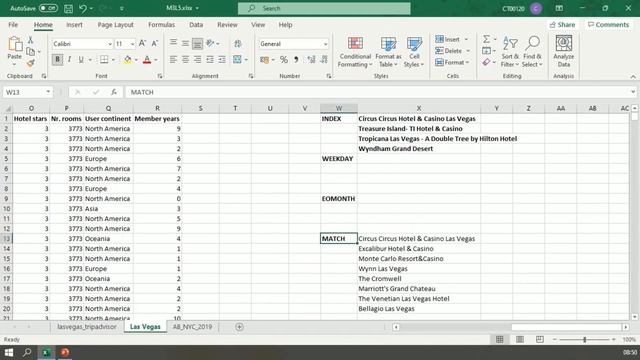The height and width of the screenshot is (360, 640).
Task: Toggle AutoSave switch
Action: 48,8
